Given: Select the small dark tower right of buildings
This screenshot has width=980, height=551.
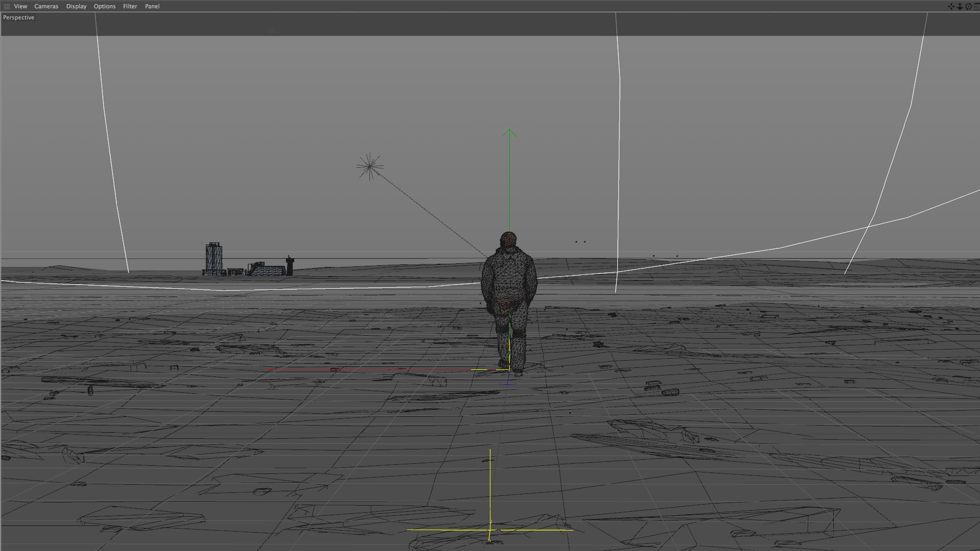Looking at the screenshot, I should [x=290, y=266].
